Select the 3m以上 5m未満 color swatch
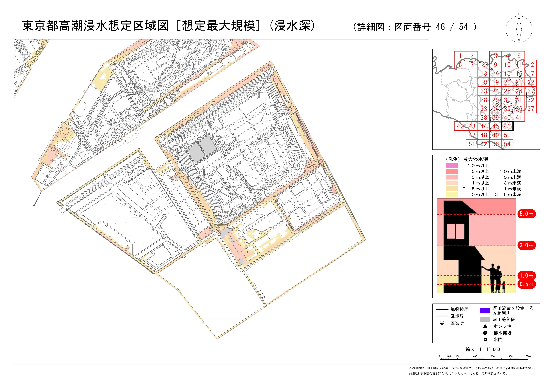Screen dimensions: 555x392 click(x=452, y=177)
